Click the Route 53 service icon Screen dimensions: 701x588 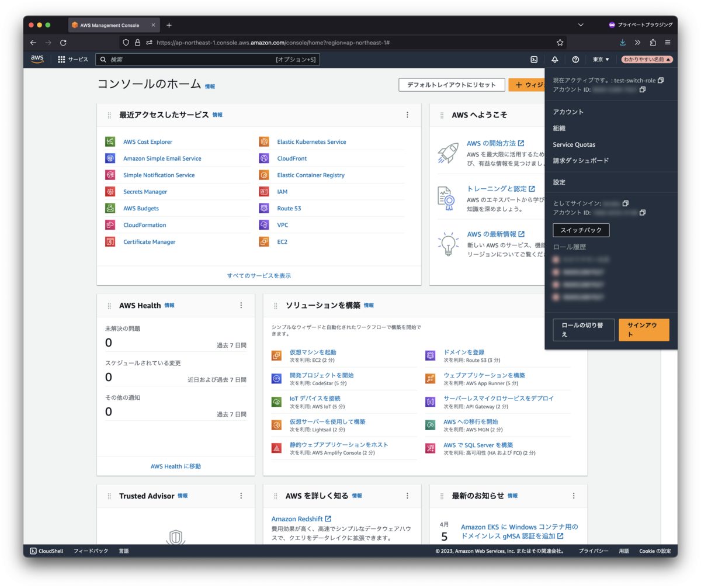pos(264,208)
